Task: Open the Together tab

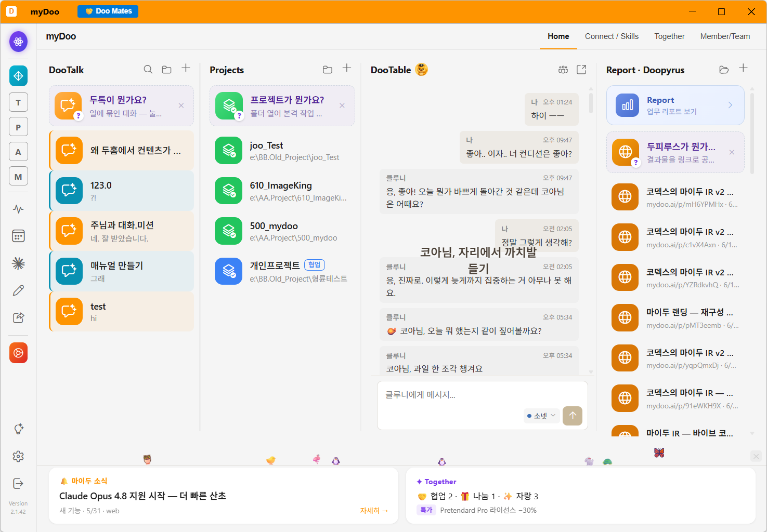Action: (669, 36)
